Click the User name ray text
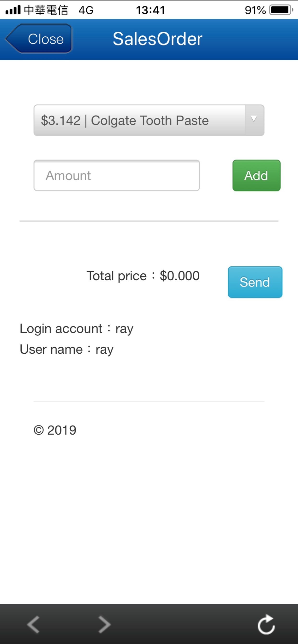The width and height of the screenshot is (298, 644). click(x=66, y=350)
